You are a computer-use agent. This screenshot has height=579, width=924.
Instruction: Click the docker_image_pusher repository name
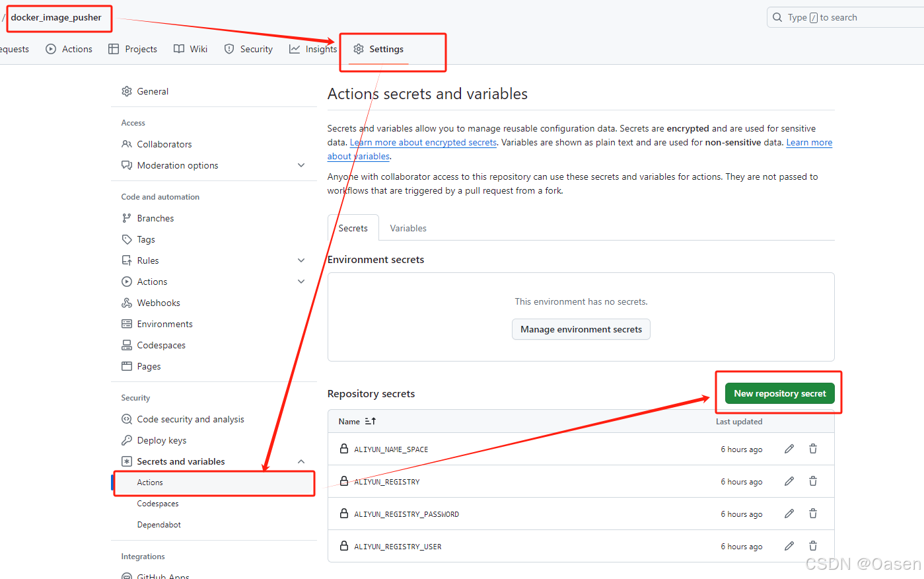click(56, 17)
